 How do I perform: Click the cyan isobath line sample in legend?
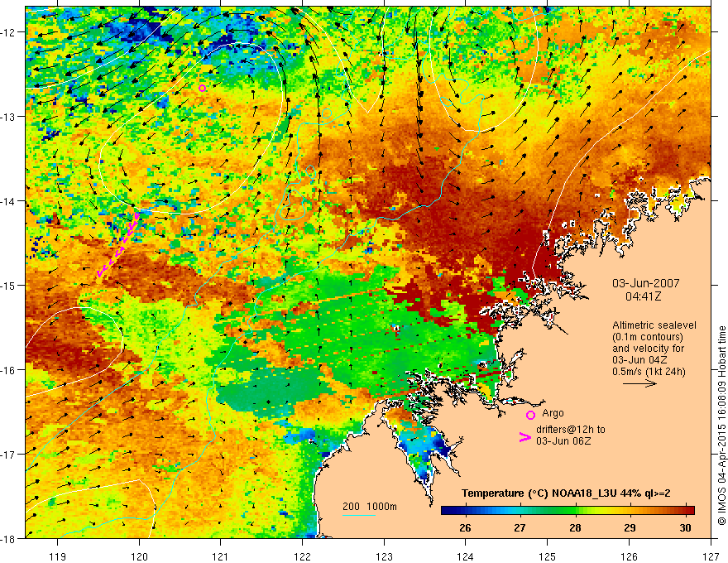click(359, 515)
